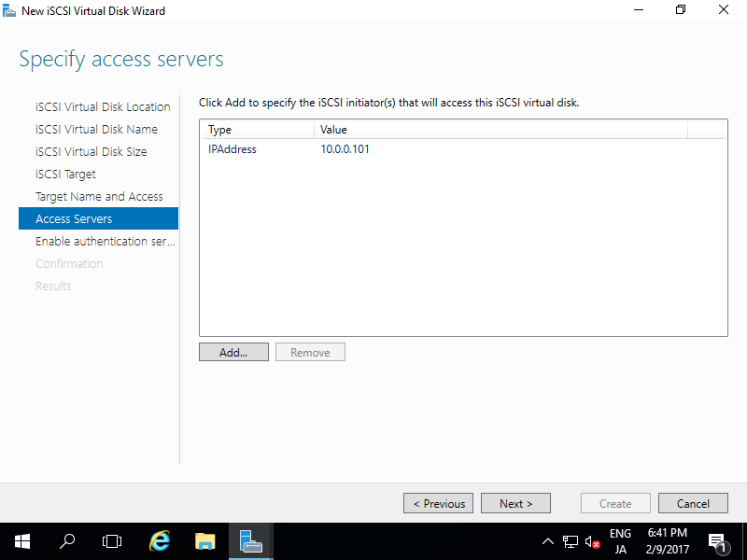Sort by the Type column header
Viewport: 747px width, 560px height.
pos(258,130)
